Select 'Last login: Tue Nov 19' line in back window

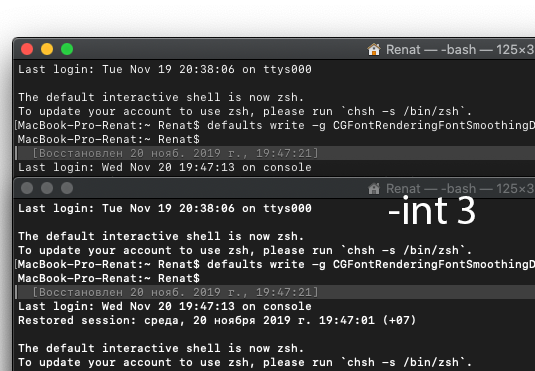[165, 208]
